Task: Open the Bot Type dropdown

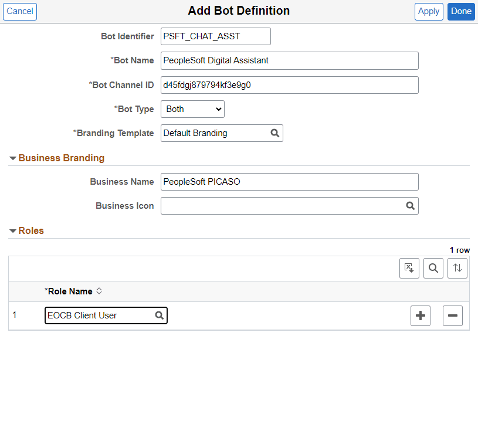Action: coord(192,109)
